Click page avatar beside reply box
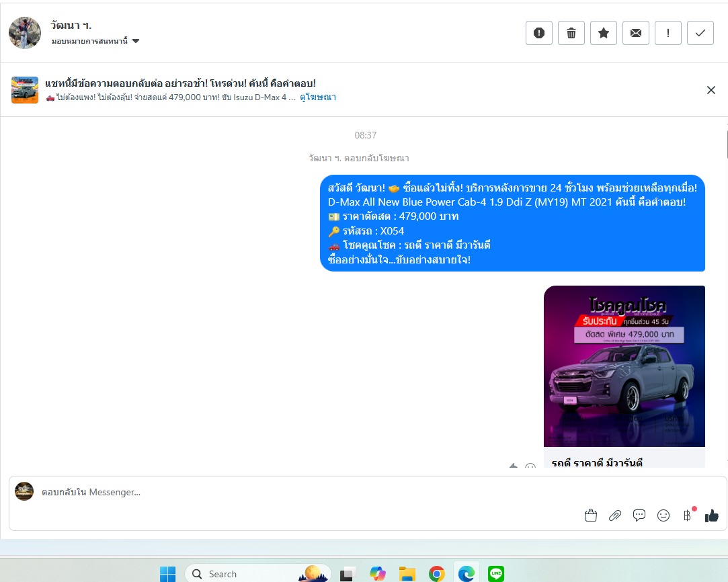Image resolution: width=728 pixels, height=582 pixels. click(24, 491)
